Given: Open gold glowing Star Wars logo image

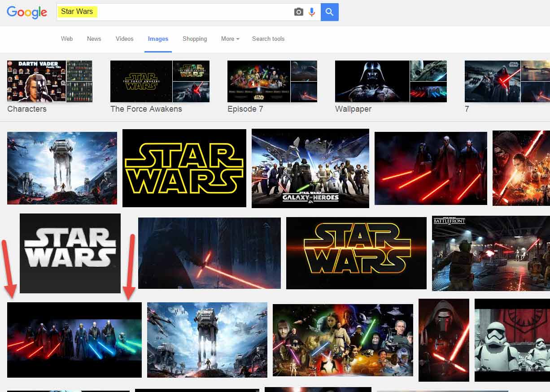Looking at the screenshot, I should coord(356,253).
